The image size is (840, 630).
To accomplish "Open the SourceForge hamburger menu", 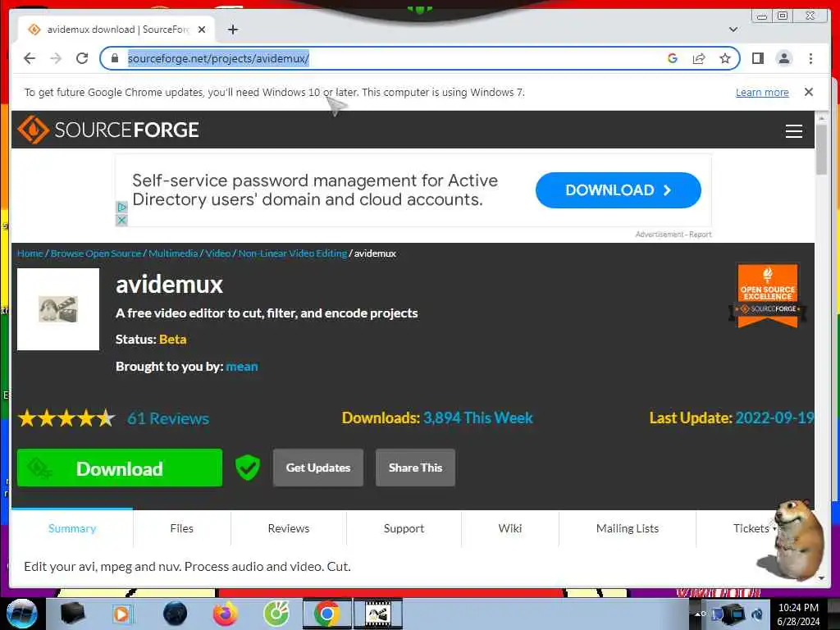I will pos(794,131).
